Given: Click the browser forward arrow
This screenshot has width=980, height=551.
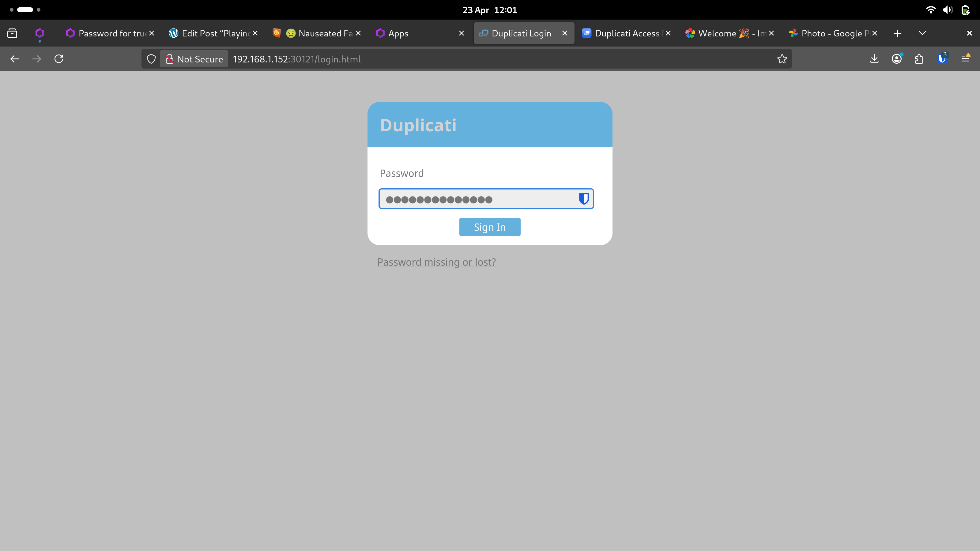Looking at the screenshot, I should click(x=36, y=59).
